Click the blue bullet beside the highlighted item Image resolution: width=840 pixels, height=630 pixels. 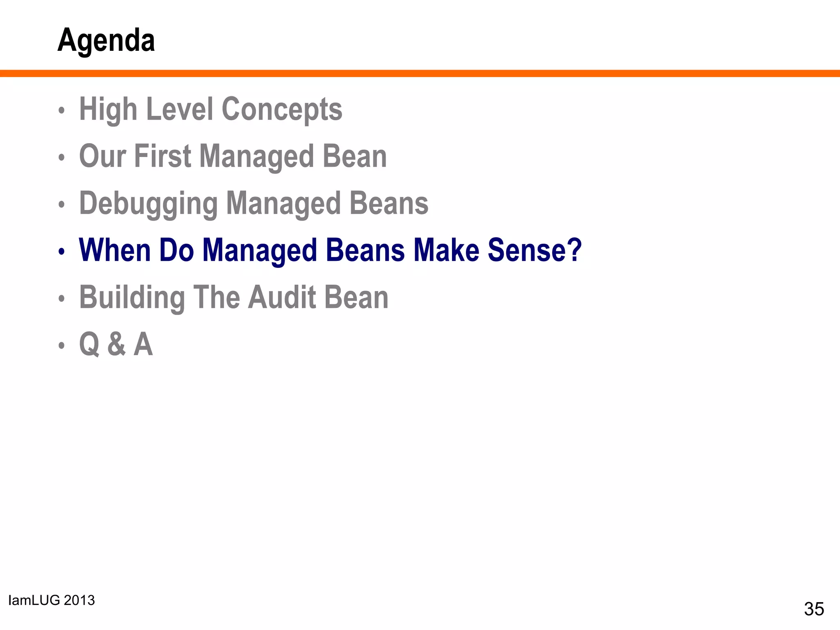tap(61, 251)
